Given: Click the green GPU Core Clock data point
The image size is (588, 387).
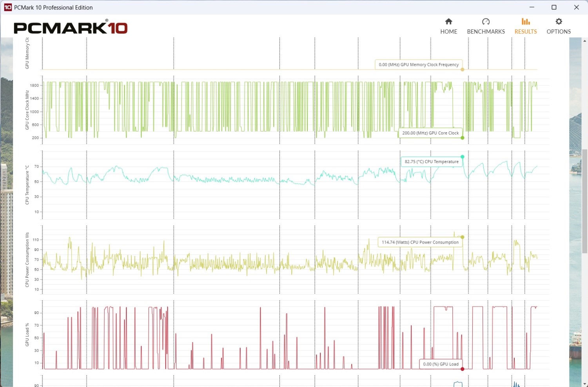Looking at the screenshot, I should tap(463, 138).
